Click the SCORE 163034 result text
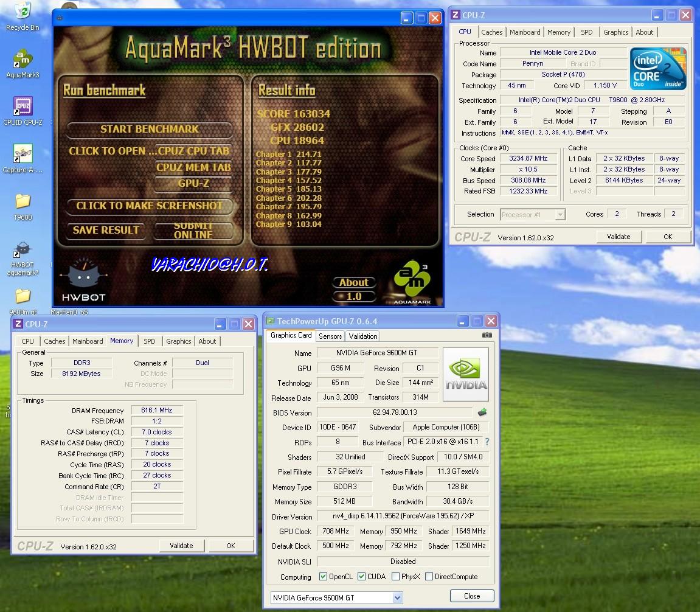 [293, 114]
